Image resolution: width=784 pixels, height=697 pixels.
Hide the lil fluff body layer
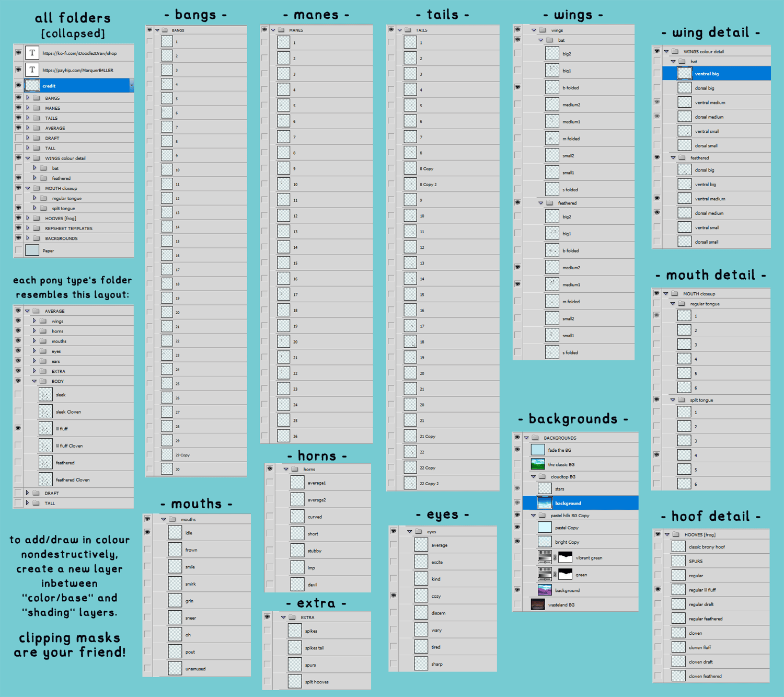(x=18, y=428)
